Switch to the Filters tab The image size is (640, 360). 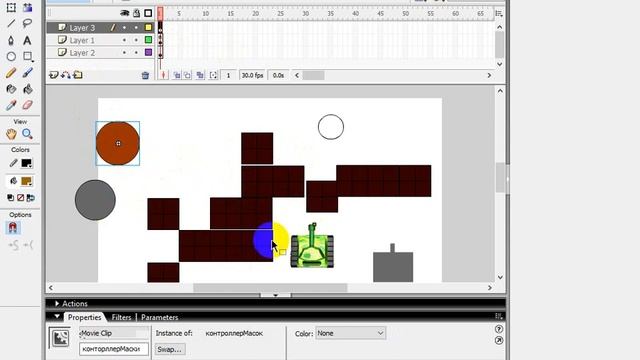click(121, 317)
